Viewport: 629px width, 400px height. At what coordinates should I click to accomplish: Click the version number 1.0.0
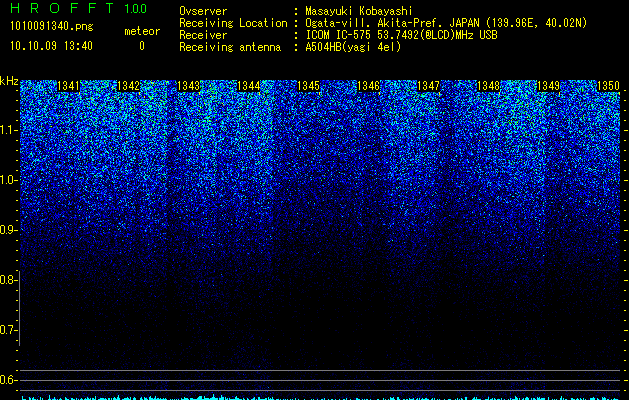pyautogui.click(x=136, y=8)
